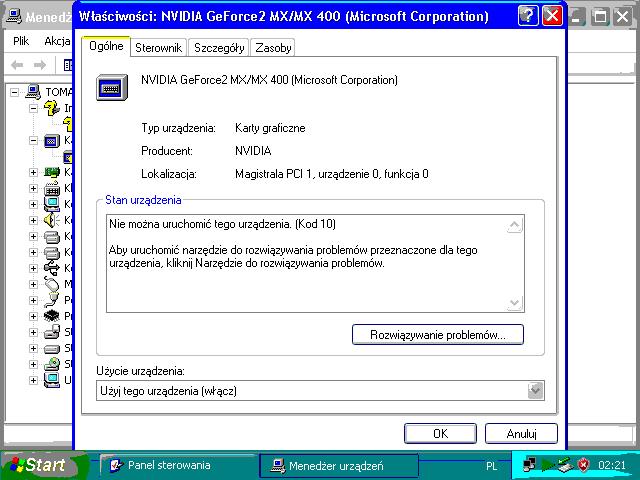Click the 'Lokalizacja:' label
Screen dimensions: 640x480
[x=169, y=174]
